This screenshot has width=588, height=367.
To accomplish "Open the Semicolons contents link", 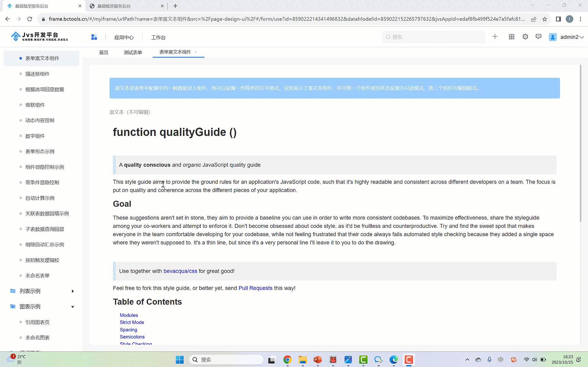I will (x=132, y=337).
